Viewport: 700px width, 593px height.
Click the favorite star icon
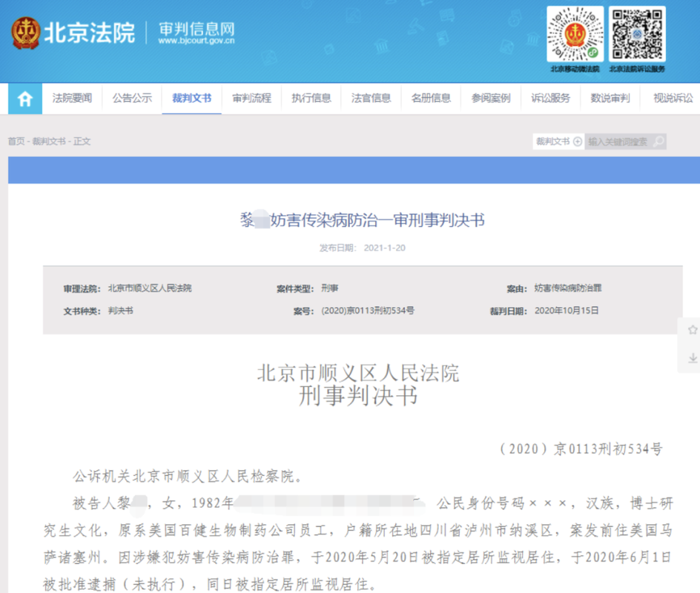pyautogui.click(x=693, y=330)
